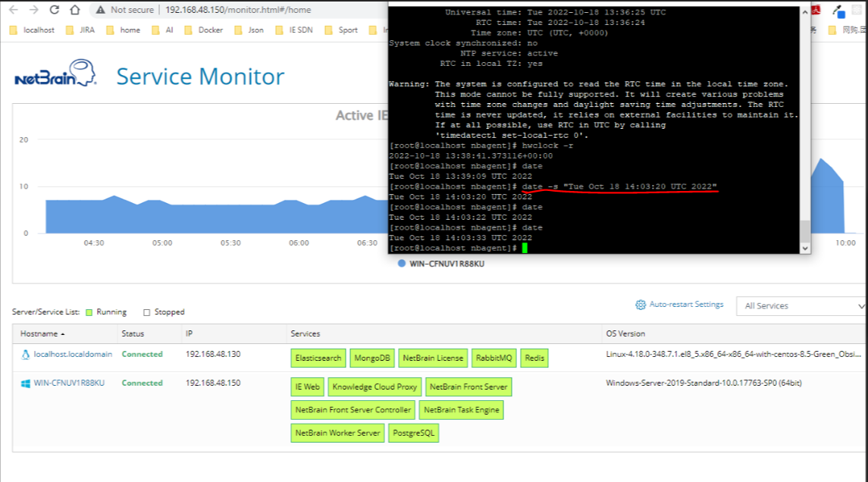
Task: Open the AI bookmark folder
Action: (x=162, y=30)
